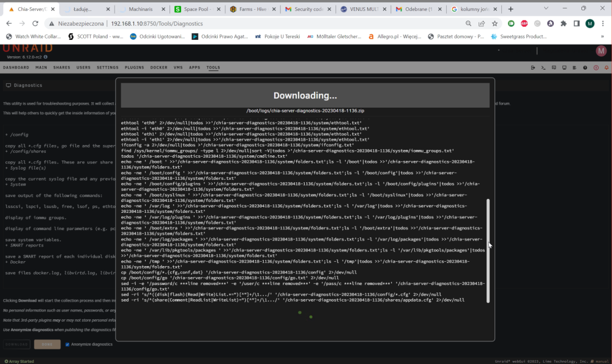Toggle the Anonymize diagnostics checkbox

point(67,344)
